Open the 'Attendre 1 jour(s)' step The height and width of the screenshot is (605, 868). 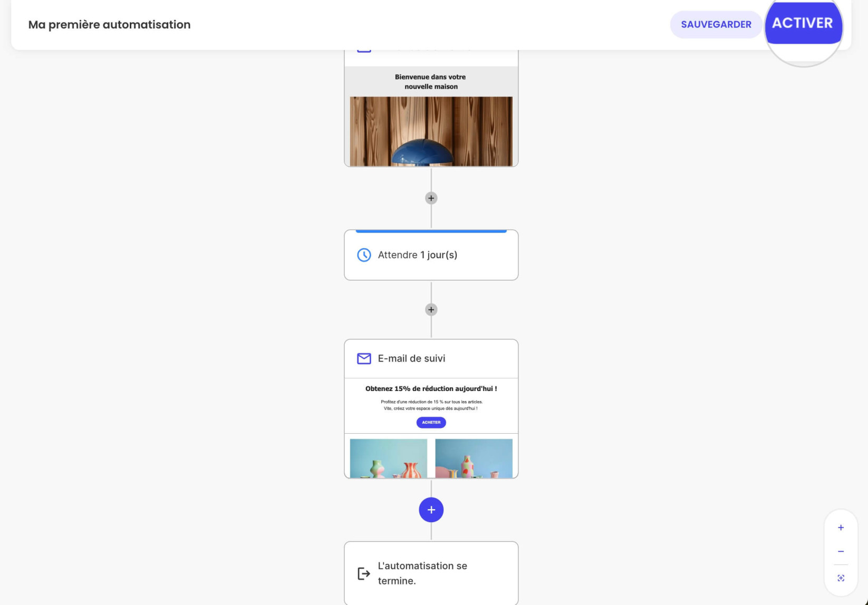tap(431, 255)
